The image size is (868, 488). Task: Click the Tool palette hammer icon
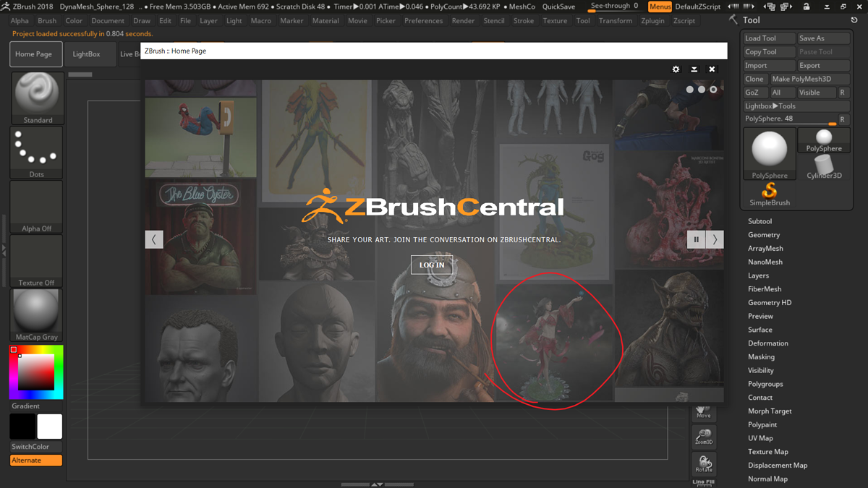point(733,20)
